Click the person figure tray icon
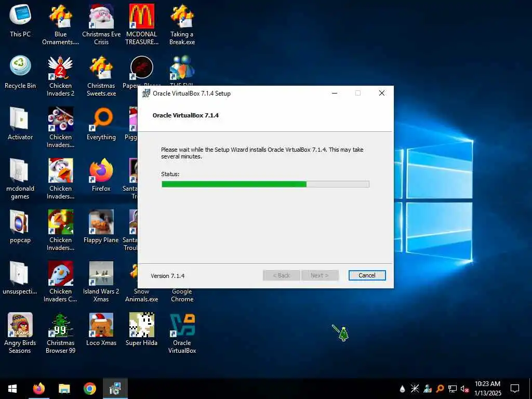The width and height of the screenshot is (532, 399). point(428,389)
